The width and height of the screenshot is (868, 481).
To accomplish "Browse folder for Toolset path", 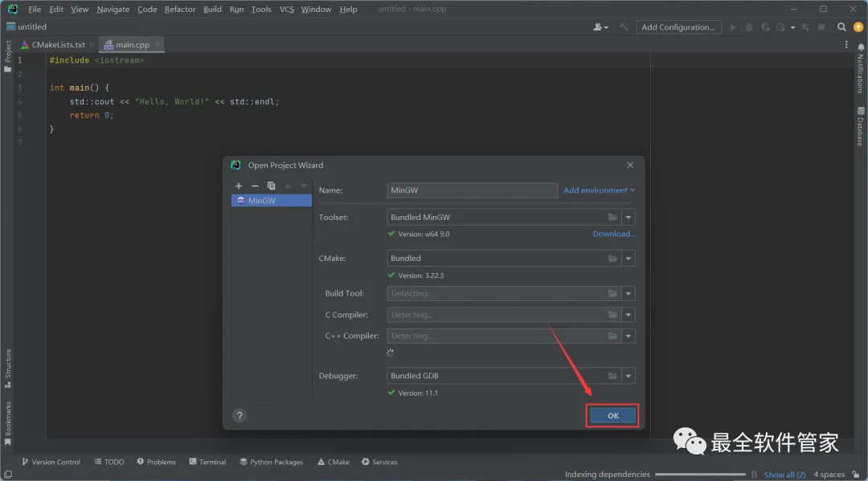I will pos(612,217).
